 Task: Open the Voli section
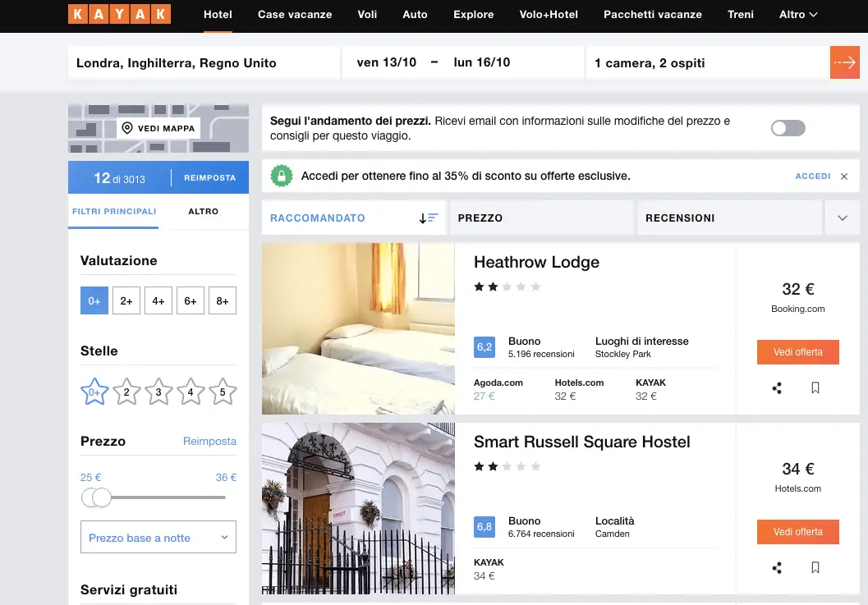(x=368, y=15)
